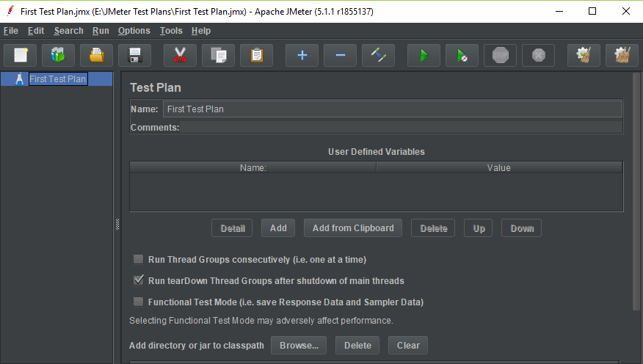The image size is (643, 364).
Task: Collapse all nodes with minus icon
Action: [340, 55]
